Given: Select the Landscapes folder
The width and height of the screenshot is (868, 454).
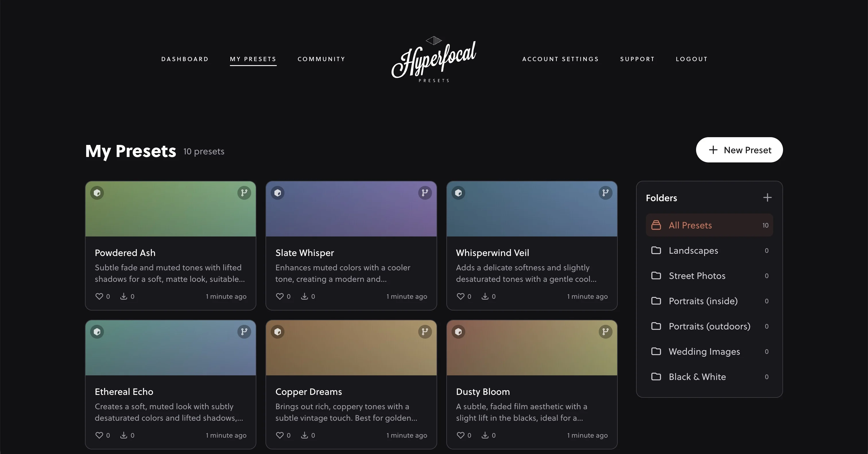Looking at the screenshot, I should tap(693, 251).
